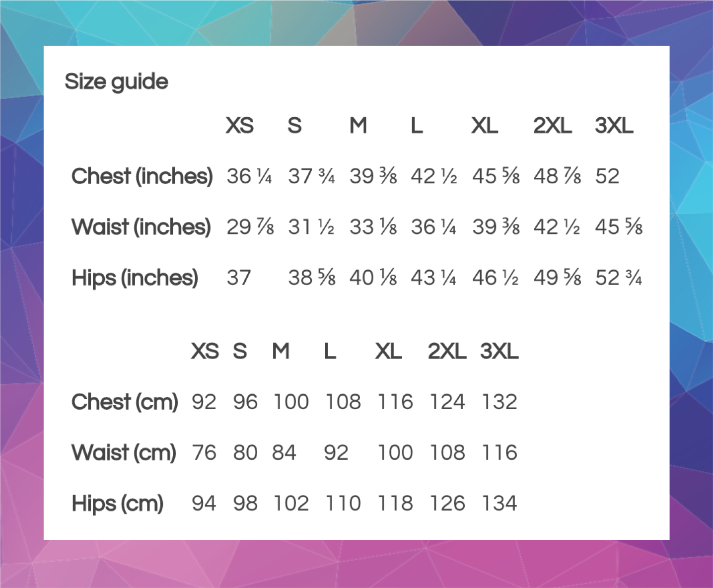Select the Waist (cm) row label
The image size is (713, 588).
[124, 452]
